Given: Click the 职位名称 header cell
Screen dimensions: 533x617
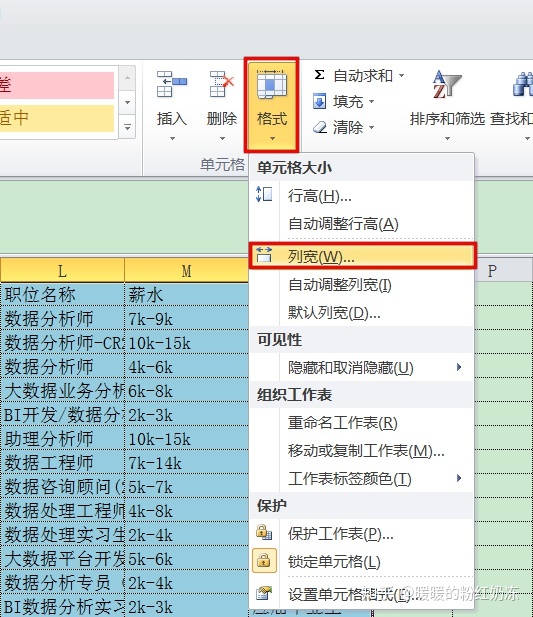Looking at the screenshot, I should 62,294.
